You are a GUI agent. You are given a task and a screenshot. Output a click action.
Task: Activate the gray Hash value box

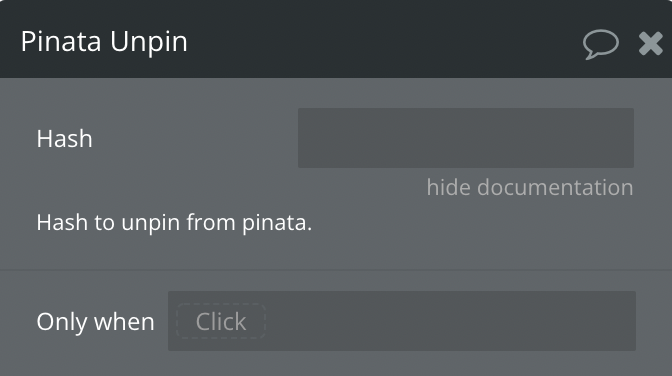[466, 138]
